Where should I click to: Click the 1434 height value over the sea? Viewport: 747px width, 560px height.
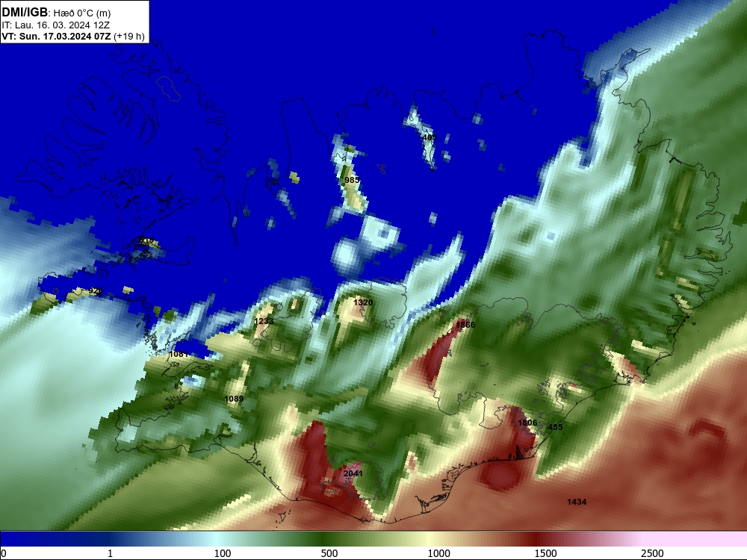tap(577, 502)
